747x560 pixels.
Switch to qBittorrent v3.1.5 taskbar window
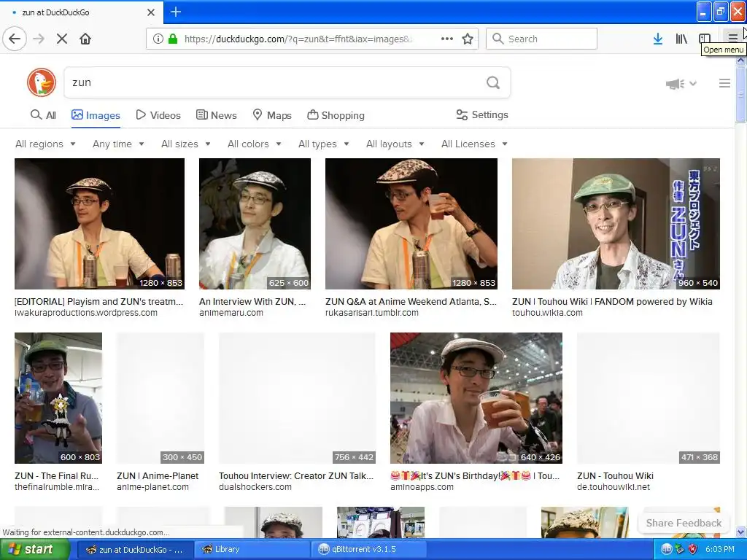click(x=368, y=549)
